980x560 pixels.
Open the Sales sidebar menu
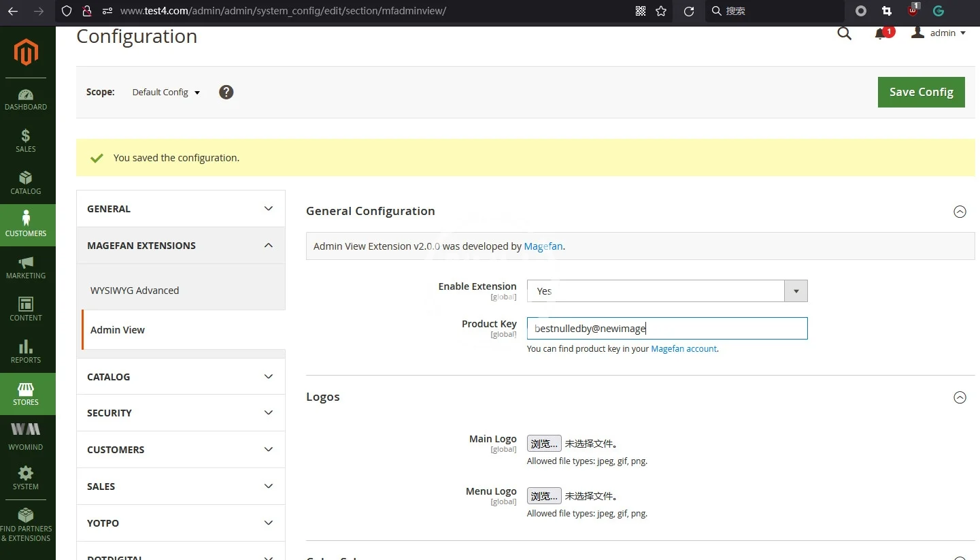26,141
